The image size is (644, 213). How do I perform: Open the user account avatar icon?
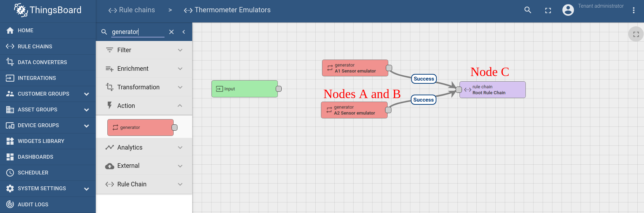(568, 10)
